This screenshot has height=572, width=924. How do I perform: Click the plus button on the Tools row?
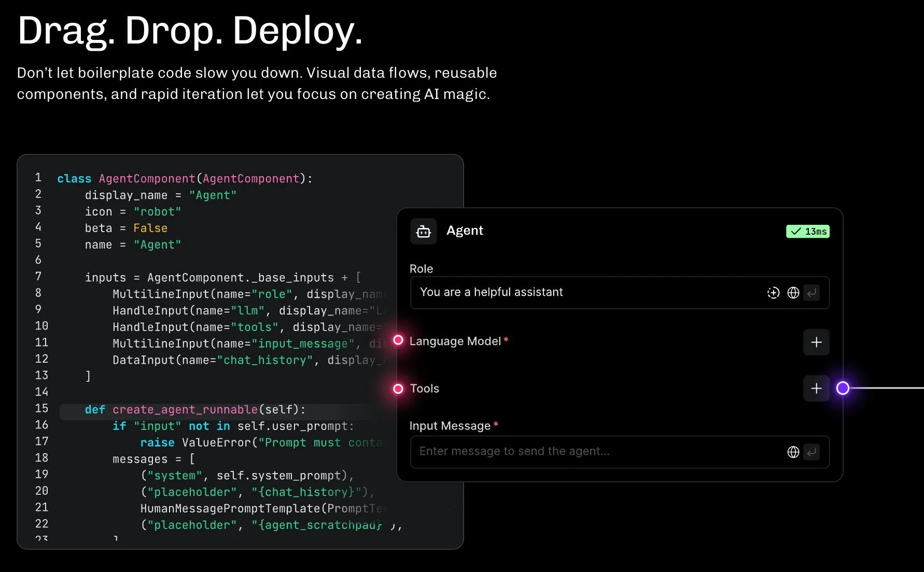[816, 389]
